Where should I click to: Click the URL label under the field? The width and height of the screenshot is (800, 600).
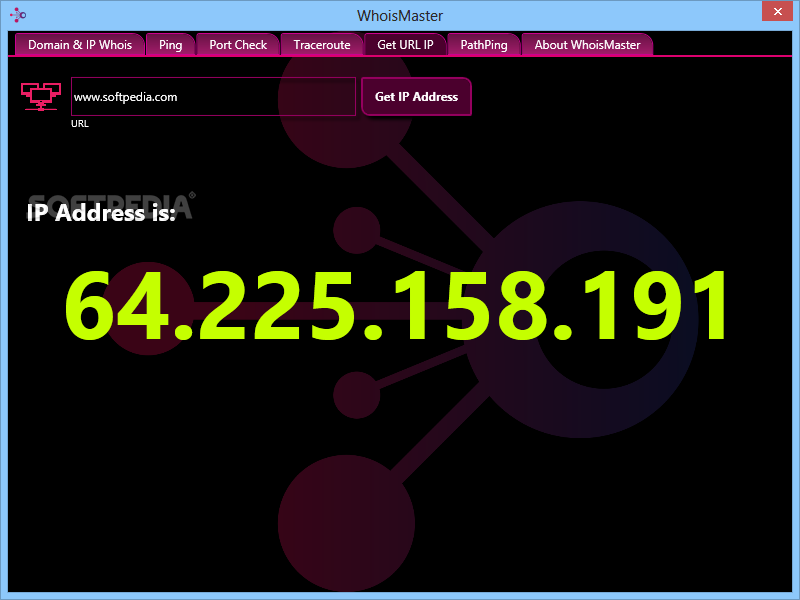pyautogui.click(x=80, y=123)
